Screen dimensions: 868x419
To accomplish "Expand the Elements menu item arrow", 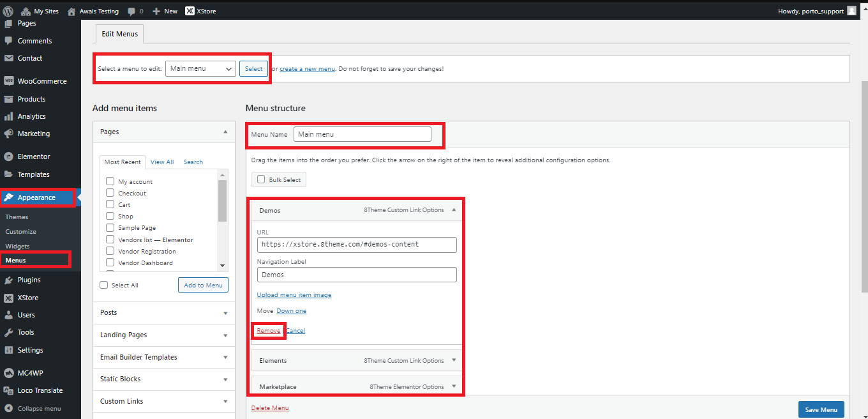I will click(x=454, y=360).
